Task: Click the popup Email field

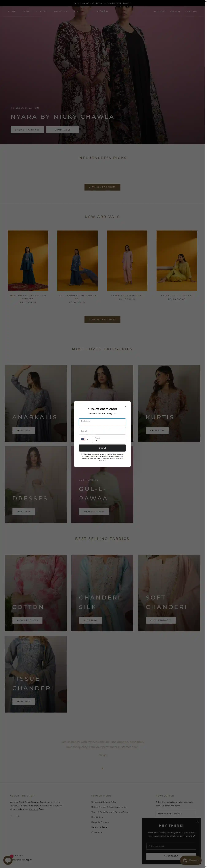Action: [x=102, y=431]
